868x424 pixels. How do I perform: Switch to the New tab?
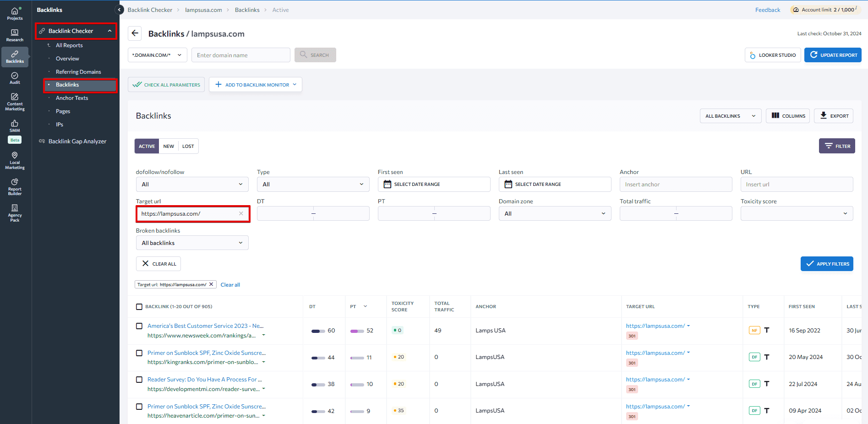tap(169, 146)
